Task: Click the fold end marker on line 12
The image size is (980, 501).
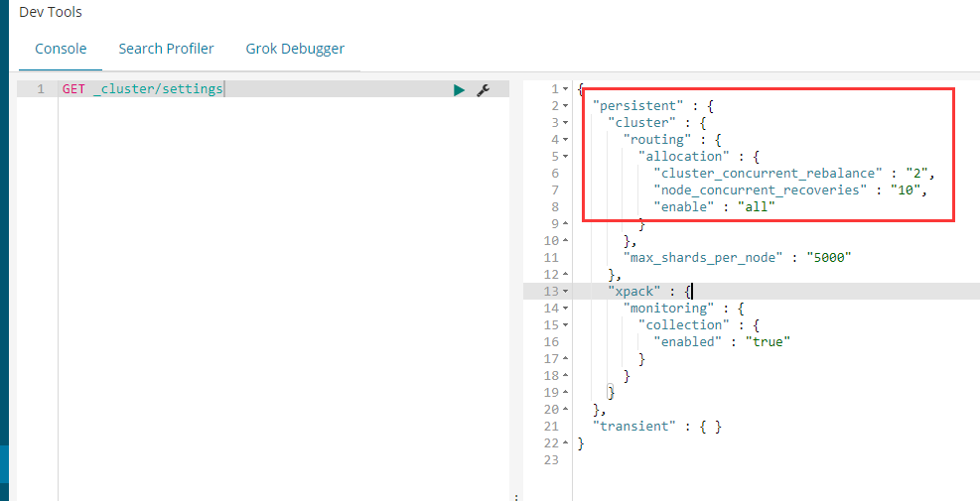Action: point(566,274)
